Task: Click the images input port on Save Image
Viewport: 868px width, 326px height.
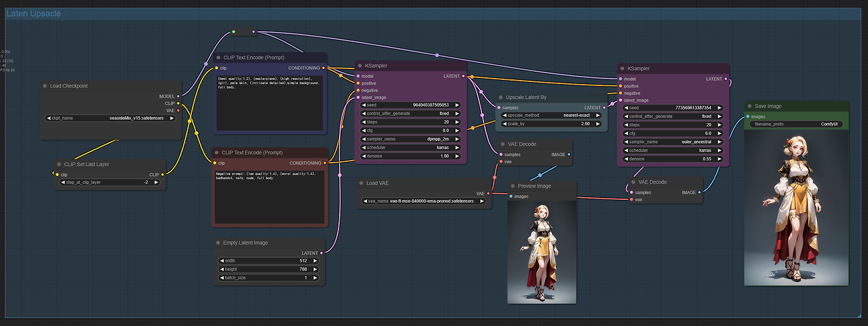Action: pos(748,117)
